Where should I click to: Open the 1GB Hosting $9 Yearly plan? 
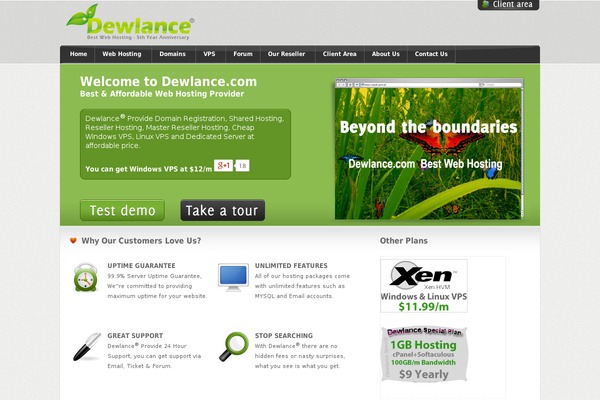tap(424, 354)
